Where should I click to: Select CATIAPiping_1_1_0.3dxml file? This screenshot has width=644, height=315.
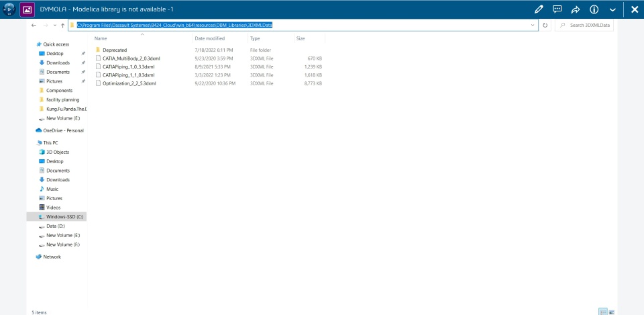click(129, 75)
